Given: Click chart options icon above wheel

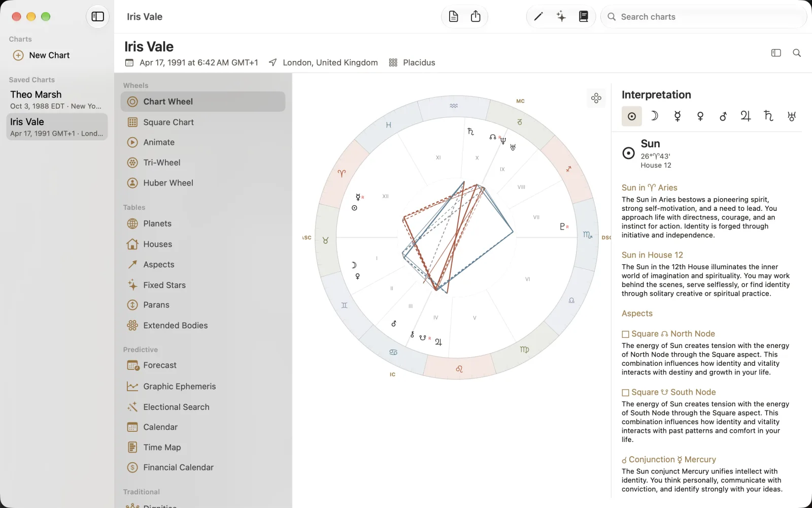Looking at the screenshot, I should point(596,98).
